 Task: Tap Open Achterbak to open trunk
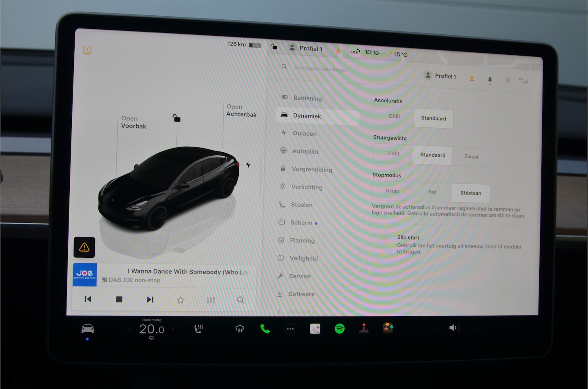[241, 111]
